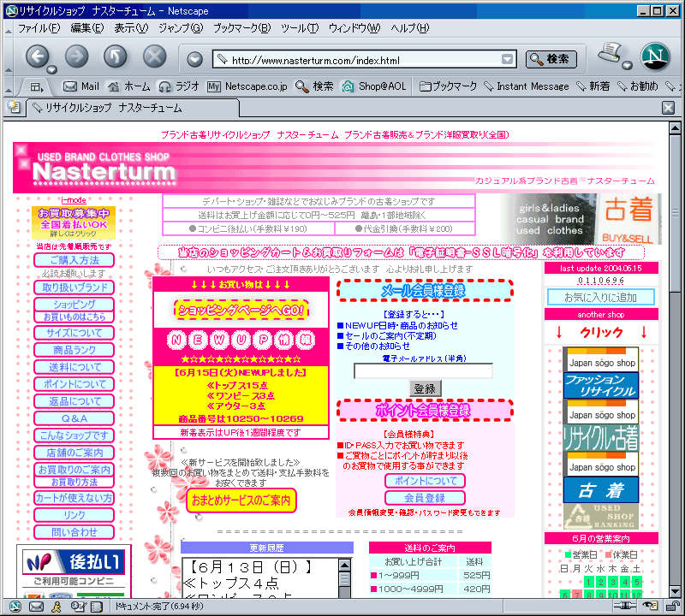Click the new tab icon at tab bar left
This screenshot has width=685, height=616.
[x=15, y=107]
